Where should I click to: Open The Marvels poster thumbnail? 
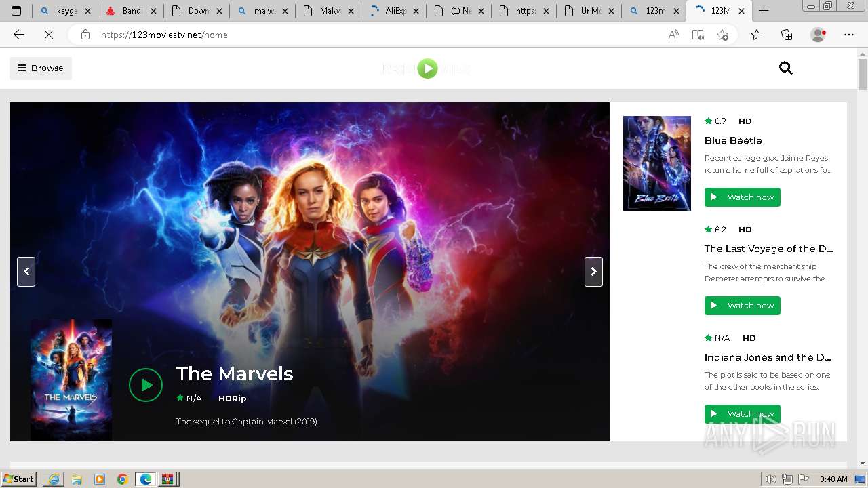71,380
